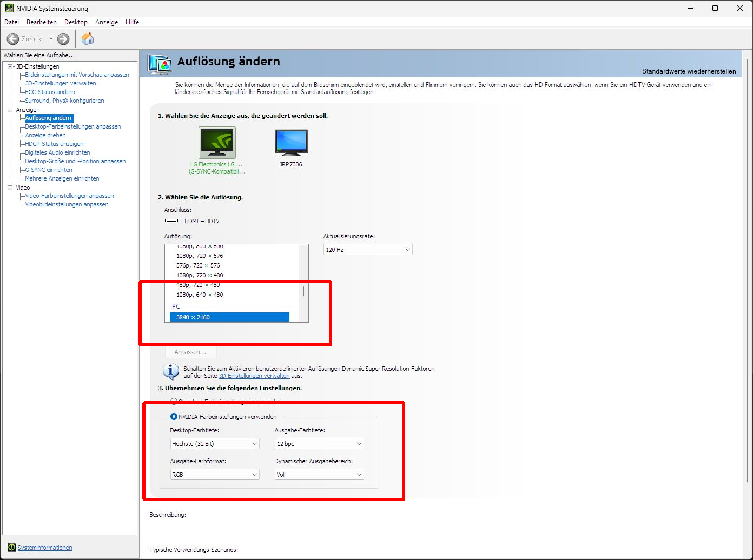Open Videobildeinstellungen anpassen page
The height and width of the screenshot is (560, 753).
[x=67, y=204]
